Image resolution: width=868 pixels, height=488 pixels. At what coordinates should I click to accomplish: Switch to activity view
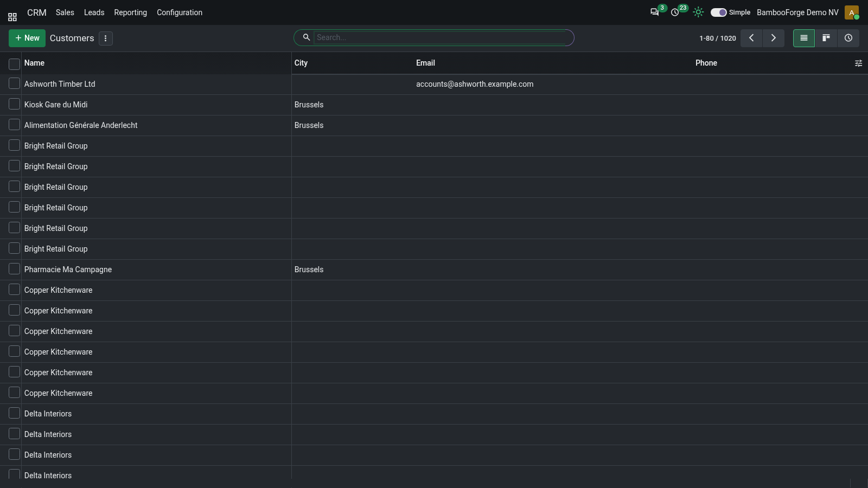point(848,38)
